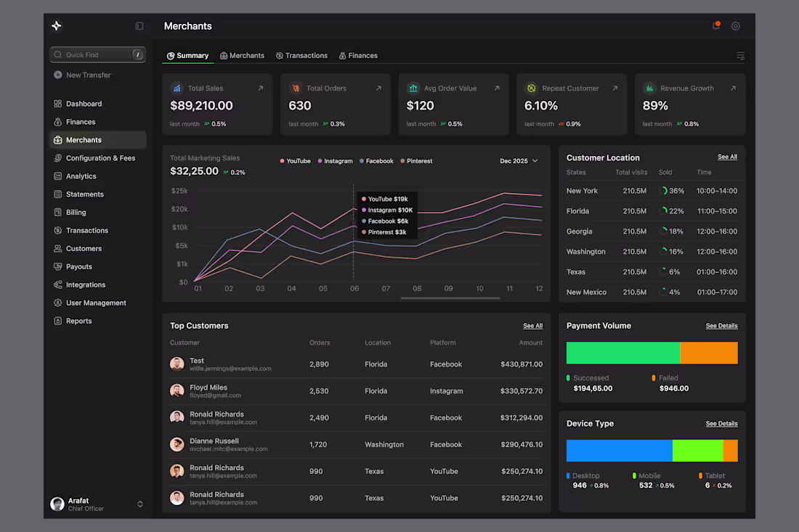Click the green Successed segment of Payment Volume bar

[x=623, y=353]
